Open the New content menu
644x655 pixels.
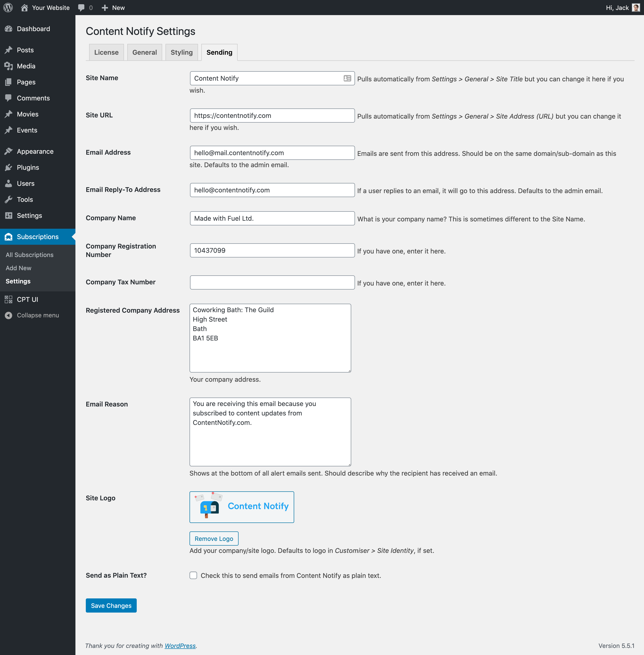105,8
